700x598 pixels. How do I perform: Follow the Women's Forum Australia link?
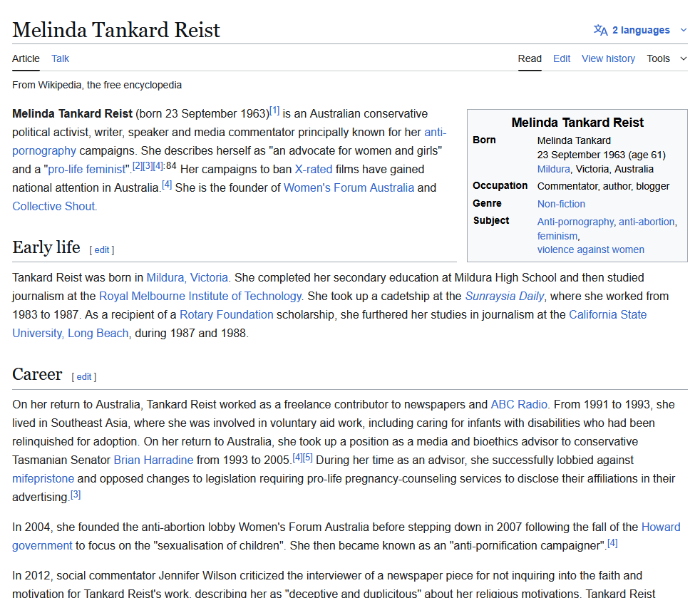(349, 188)
